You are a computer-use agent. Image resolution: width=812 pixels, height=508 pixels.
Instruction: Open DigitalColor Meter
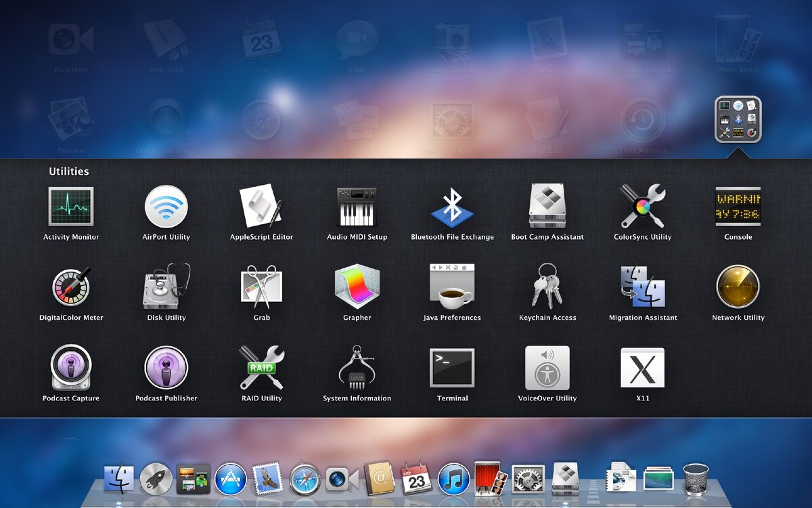[x=71, y=287]
